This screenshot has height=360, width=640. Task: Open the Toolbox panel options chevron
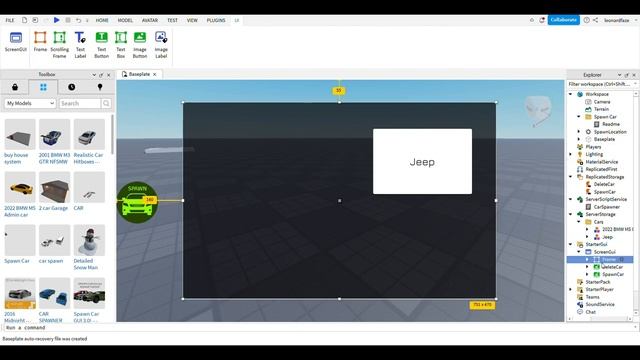pos(94,75)
